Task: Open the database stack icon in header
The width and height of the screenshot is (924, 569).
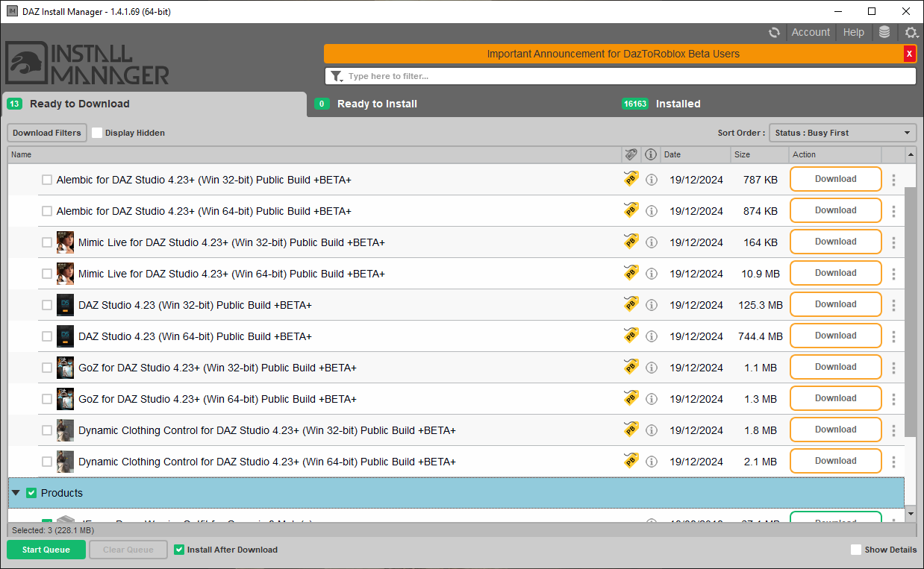Action: [884, 32]
